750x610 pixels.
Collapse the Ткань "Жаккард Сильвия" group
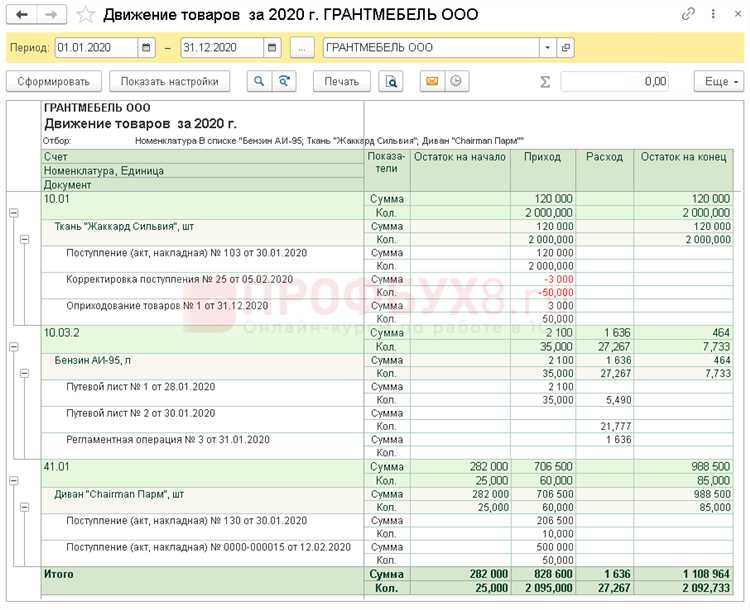[x=25, y=239]
